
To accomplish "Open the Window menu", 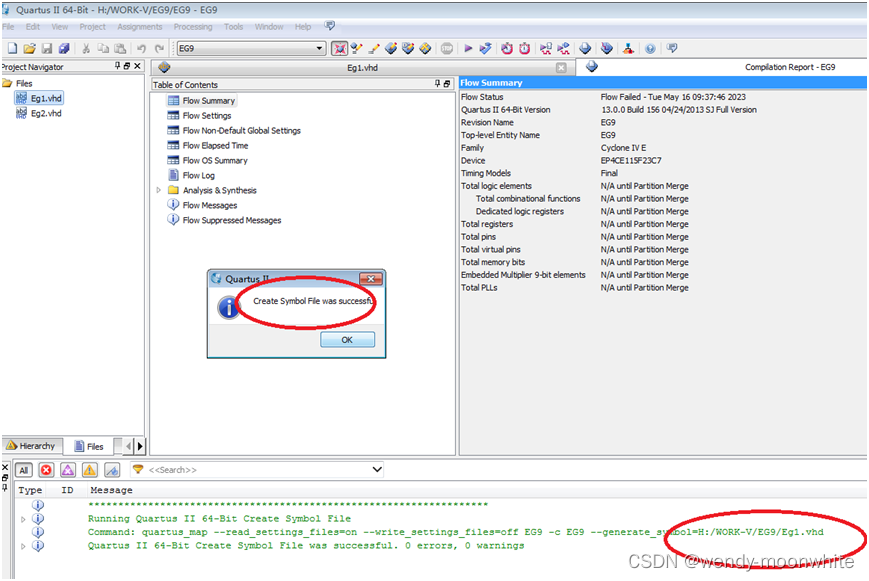I will 269,27.
